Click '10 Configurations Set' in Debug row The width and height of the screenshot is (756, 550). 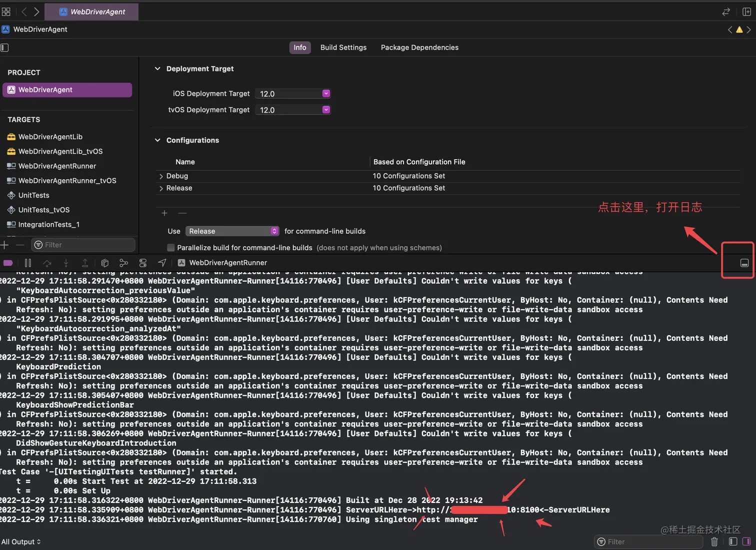coord(408,176)
